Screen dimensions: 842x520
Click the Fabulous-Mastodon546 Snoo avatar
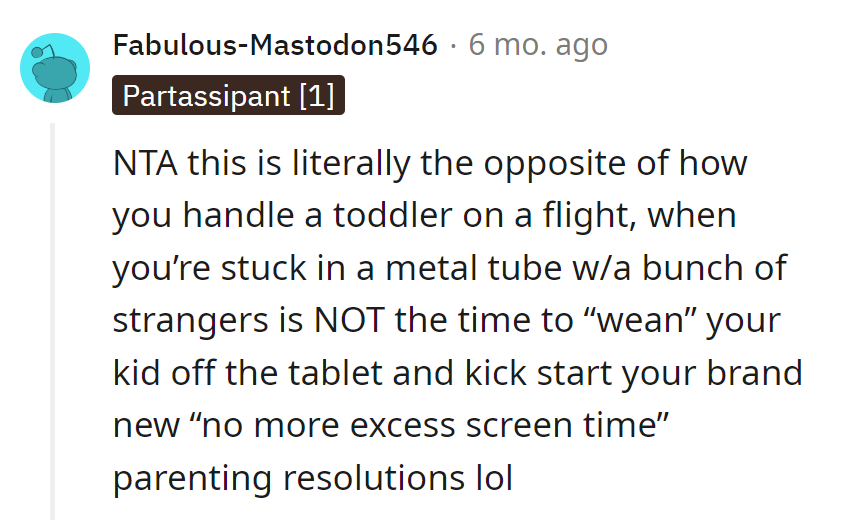[55, 67]
